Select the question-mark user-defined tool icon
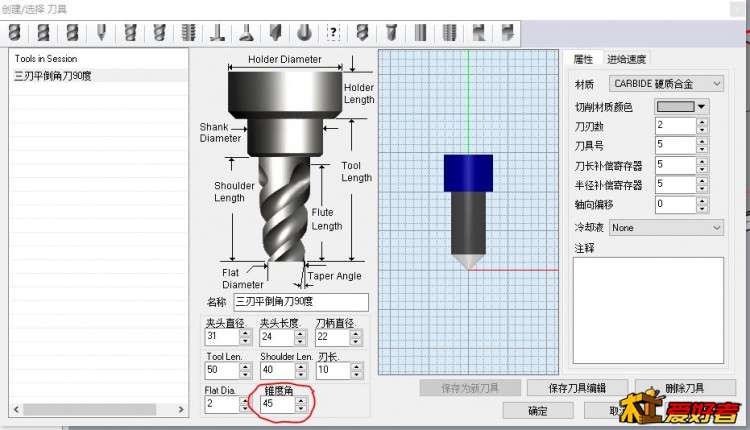Viewport: 750px width, 430px height. click(333, 33)
